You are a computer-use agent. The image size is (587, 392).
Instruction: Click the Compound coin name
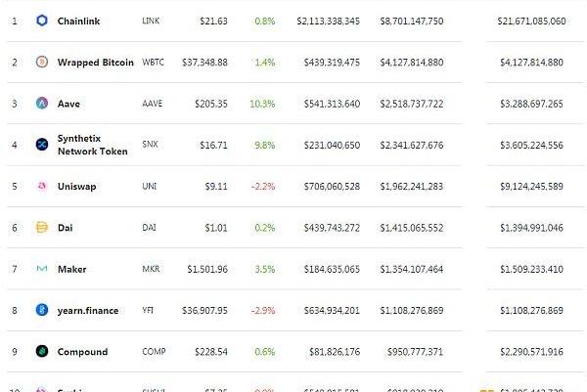(82, 352)
